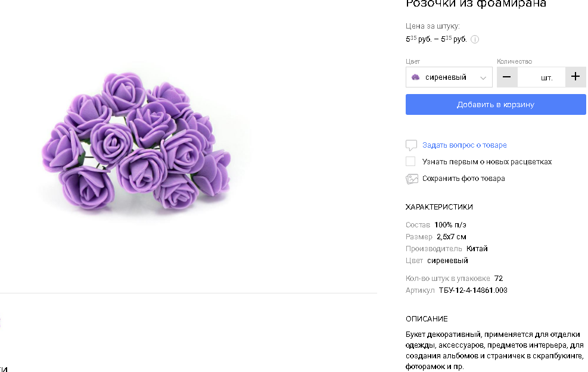This screenshot has width=588, height=372.
Task: Click the lilac color swatch in the dropdown
Action: 416,77
